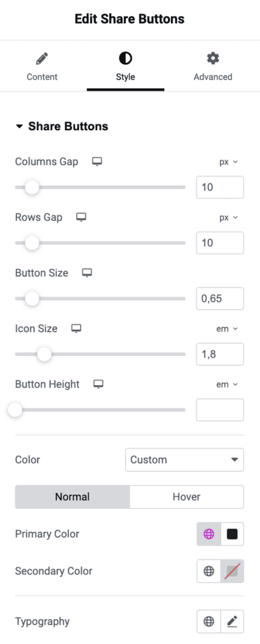Screen dimensions: 260x644
Task: Click the device icon next to Icon Size
Action: (76, 329)
